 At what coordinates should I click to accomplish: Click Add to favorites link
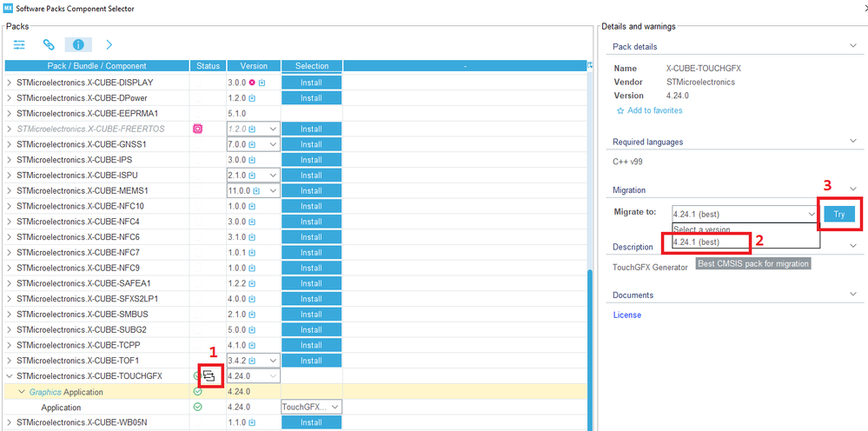(655, 110)
